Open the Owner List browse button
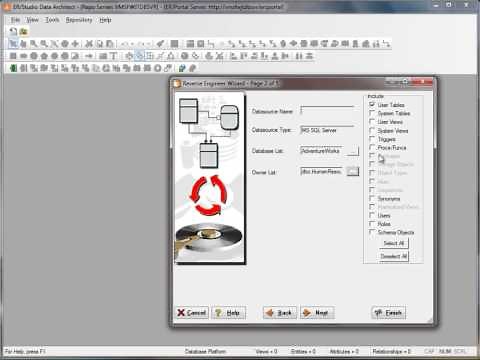This screenshot has width=480, height=360. 353,171
